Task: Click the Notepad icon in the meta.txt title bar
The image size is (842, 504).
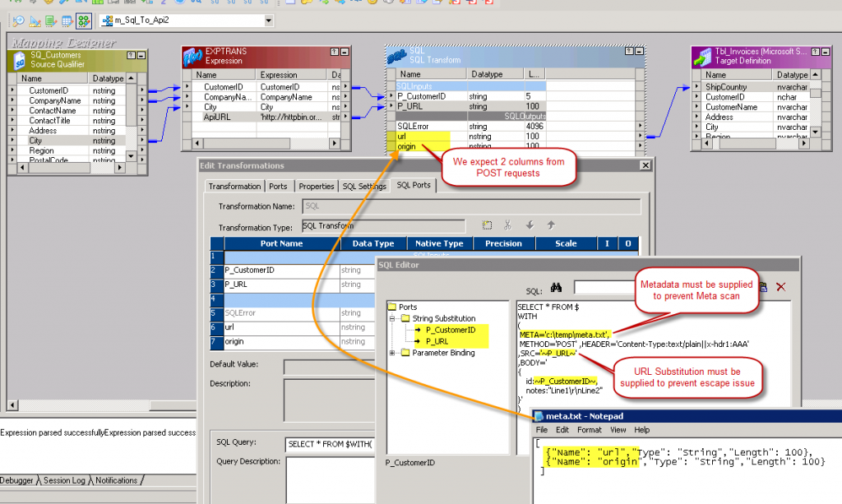Action: click(x=539, y=417)
